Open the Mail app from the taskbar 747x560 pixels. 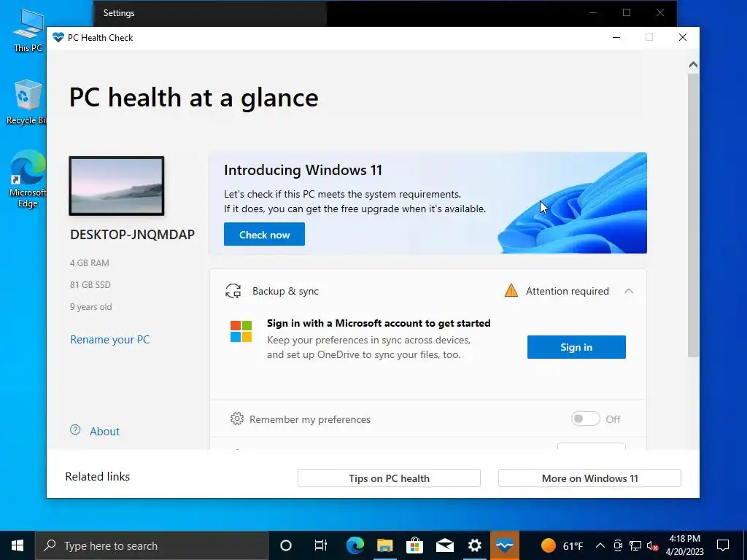[444, 545]
